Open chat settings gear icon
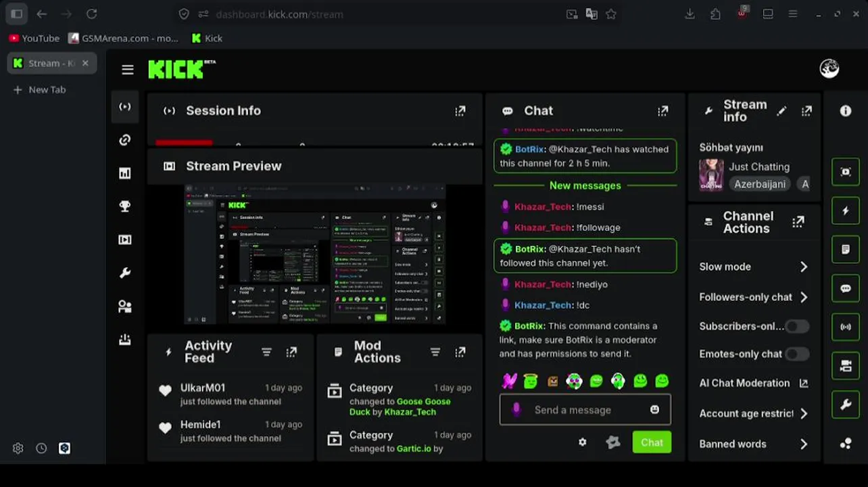Viewport: 868px width, 487px height. coord(583,442)
